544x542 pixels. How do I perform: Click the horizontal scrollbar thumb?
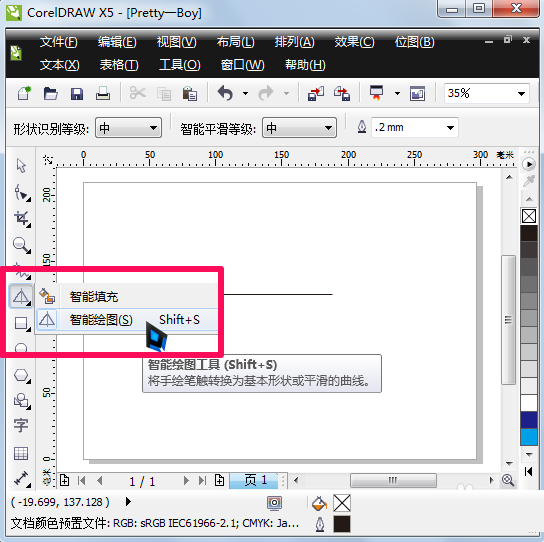393,481
